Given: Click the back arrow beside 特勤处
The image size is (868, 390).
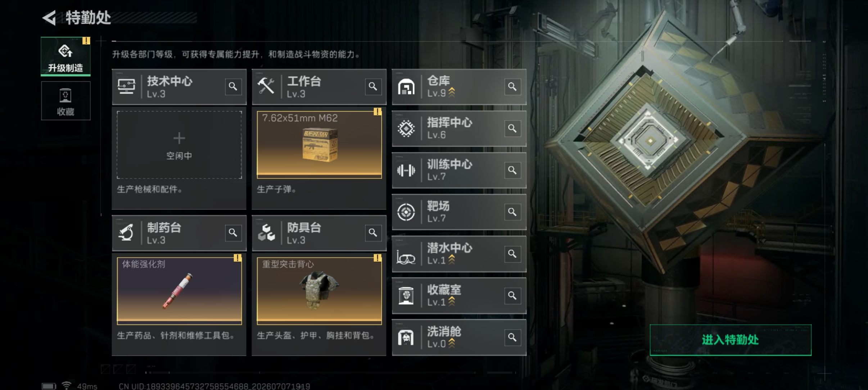Looking at the screenshot, I should (x=50, y=17).
